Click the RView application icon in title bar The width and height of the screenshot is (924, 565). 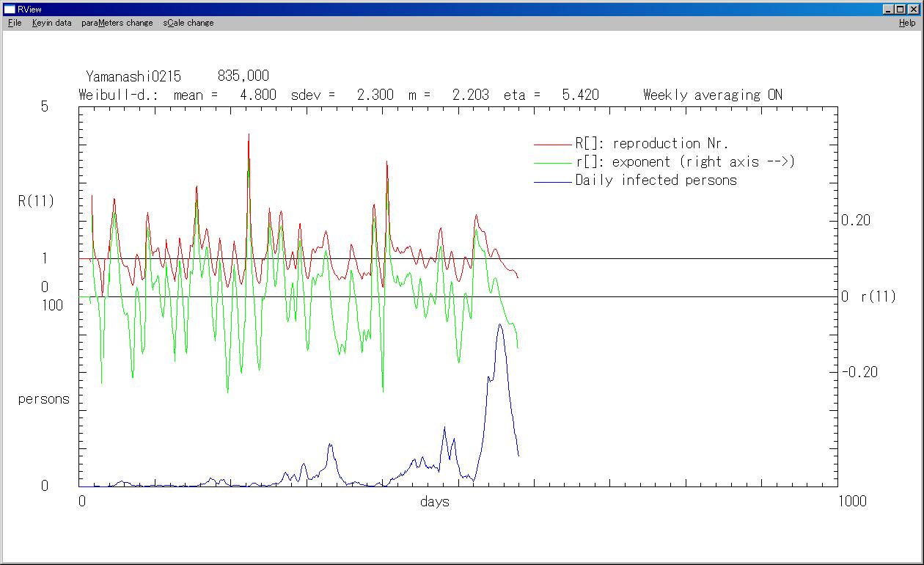(10, 9)
